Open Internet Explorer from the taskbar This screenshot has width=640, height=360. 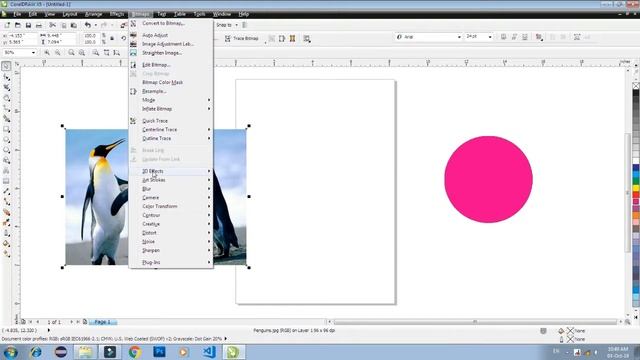point(36,352)
